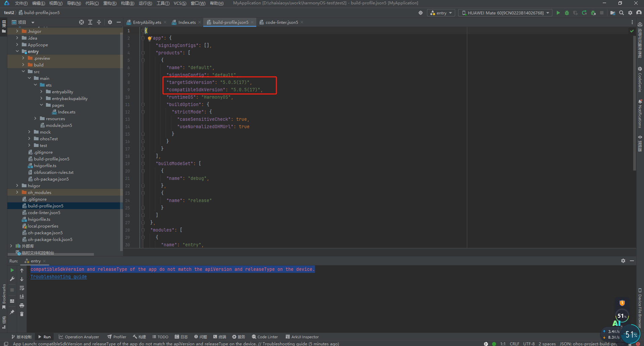This screenshot has height=346, width=644.
Task: Rerun the entry configuration in Run panel
Action: 12,270
